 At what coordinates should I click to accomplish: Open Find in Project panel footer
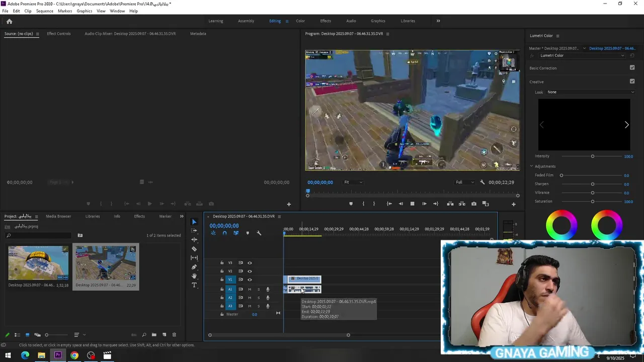pyautogui.click(x=144, y=335)
